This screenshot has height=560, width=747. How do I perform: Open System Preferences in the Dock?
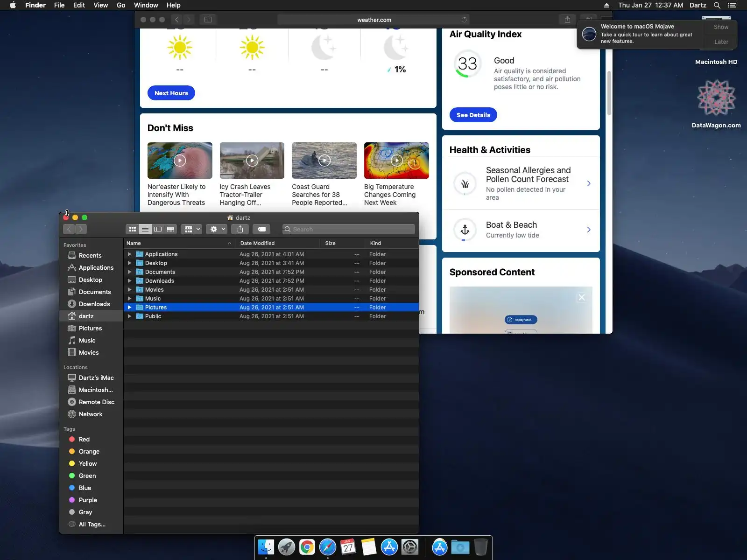[410, 547]
